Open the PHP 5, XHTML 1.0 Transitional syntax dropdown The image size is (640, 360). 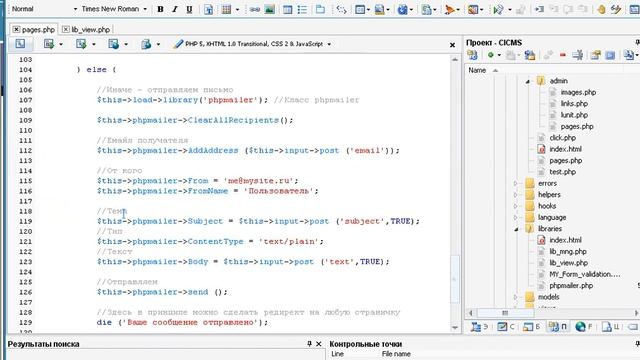[329, 44]
